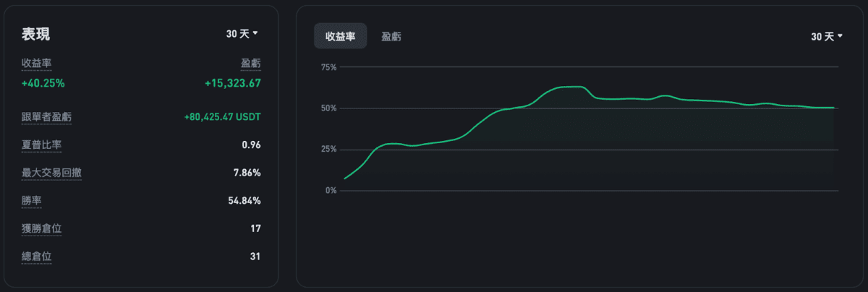Click the 75% axis label on chart
The height and width of the screenshot is (292, 868).
[x=328, y=67]
